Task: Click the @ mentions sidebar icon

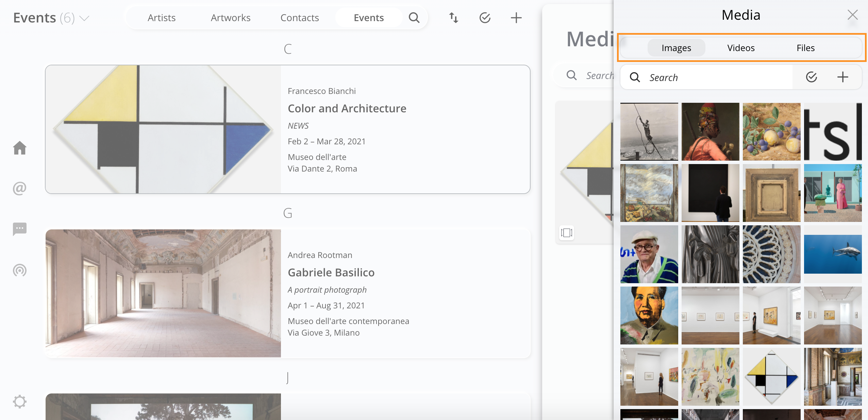Action: [20, 188]
